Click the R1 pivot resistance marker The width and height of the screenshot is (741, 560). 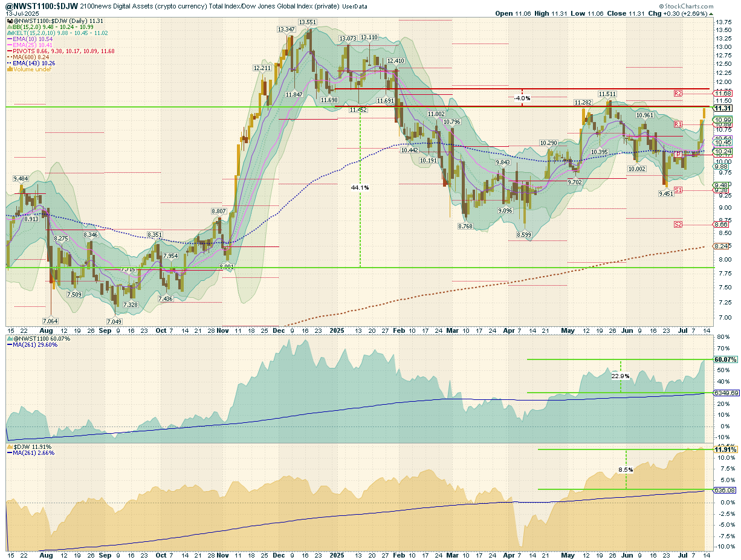[678, 124]
